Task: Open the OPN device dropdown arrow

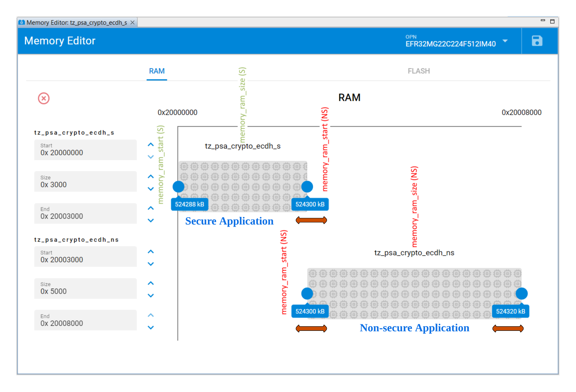Action: (x=505, y=41)
